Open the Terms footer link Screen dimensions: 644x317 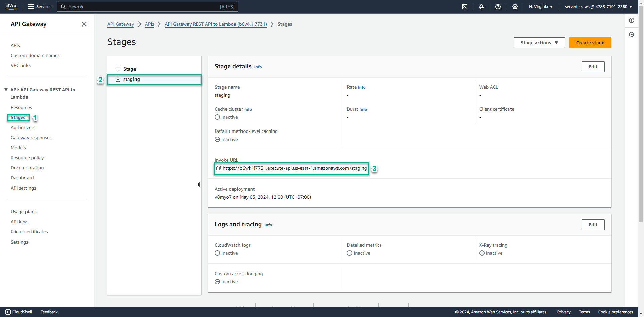[584, 312]
